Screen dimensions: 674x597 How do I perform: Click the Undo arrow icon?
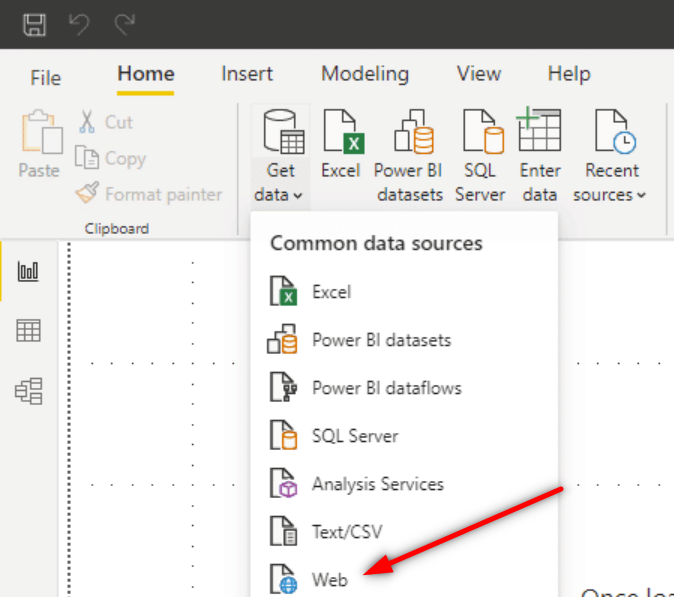pyautogui.click(x=80, y=24)
